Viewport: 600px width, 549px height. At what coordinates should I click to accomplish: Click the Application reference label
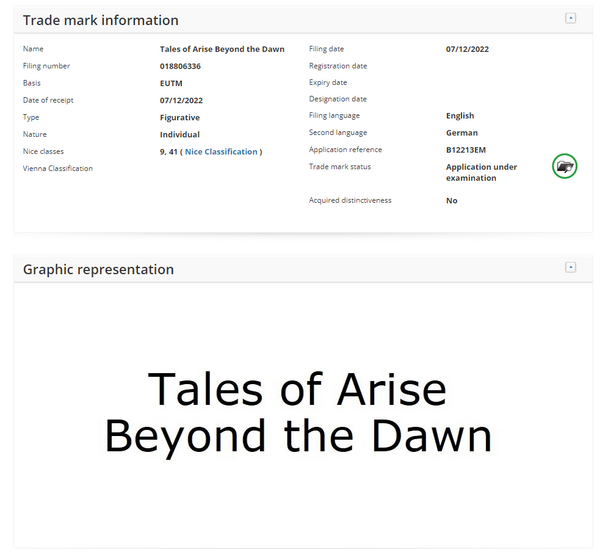click(x=346, y=149)
